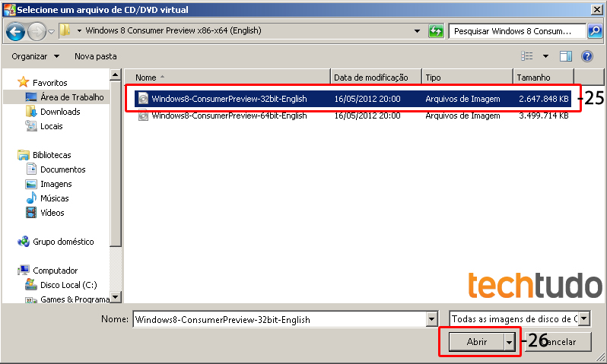Expand the Nome filename dropdown arrow

[431, 319]
